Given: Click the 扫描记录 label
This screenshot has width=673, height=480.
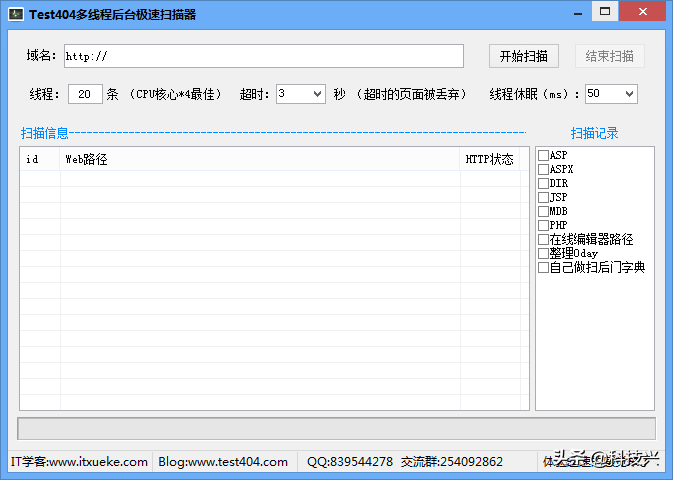Looking at the screenshot, I should 594,133.
